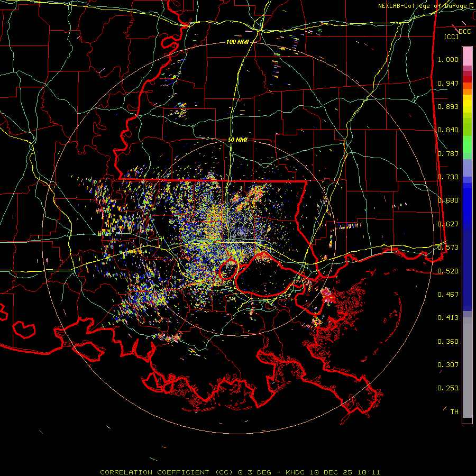Click the [CC] units label
The image size is (476, 476).
[452, 36]
